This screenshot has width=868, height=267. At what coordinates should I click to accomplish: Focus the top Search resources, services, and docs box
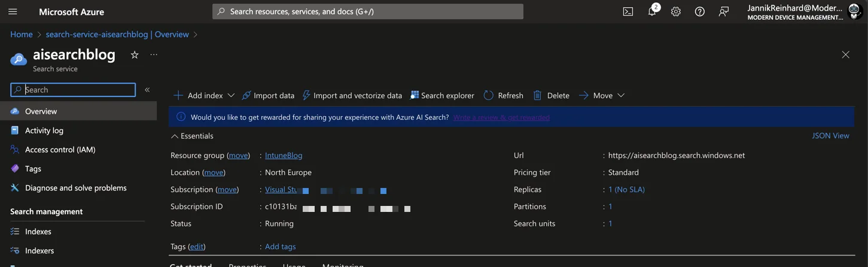(368, 11)
